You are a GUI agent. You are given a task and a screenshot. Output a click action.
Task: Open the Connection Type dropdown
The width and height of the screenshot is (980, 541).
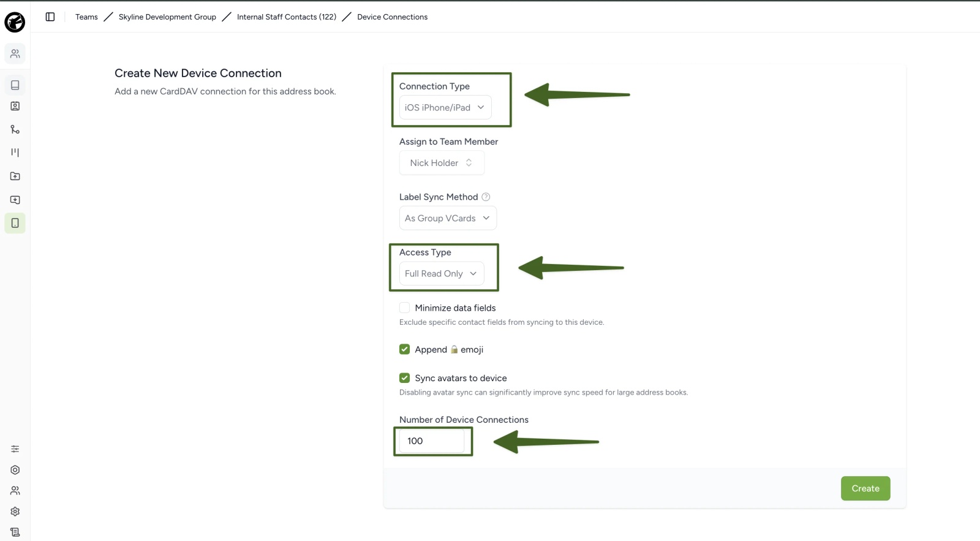click(445, 108)
